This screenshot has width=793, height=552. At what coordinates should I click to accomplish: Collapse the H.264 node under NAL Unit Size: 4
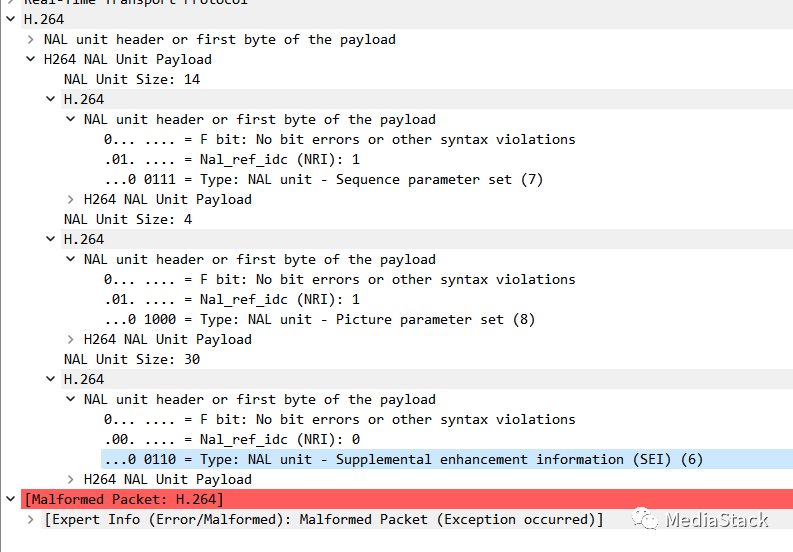[52, 239]
